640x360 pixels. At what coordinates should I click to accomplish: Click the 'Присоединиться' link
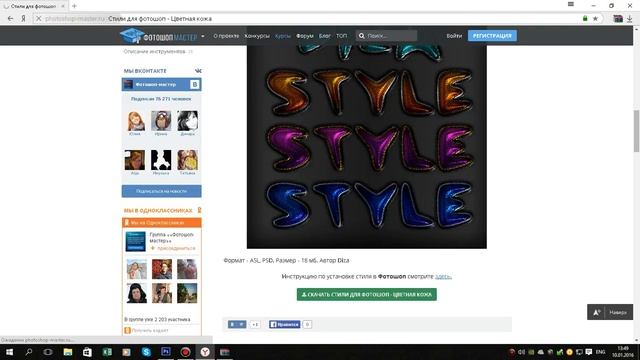(176, 248)
